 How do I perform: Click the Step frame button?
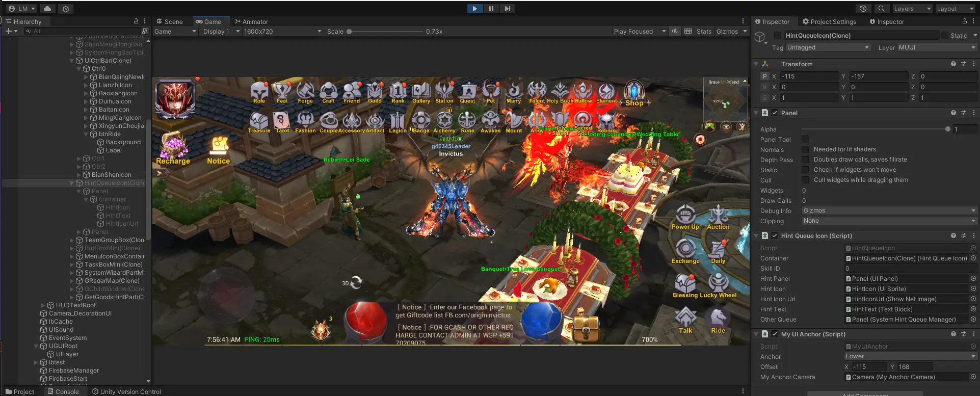click(x=507, y=9)
